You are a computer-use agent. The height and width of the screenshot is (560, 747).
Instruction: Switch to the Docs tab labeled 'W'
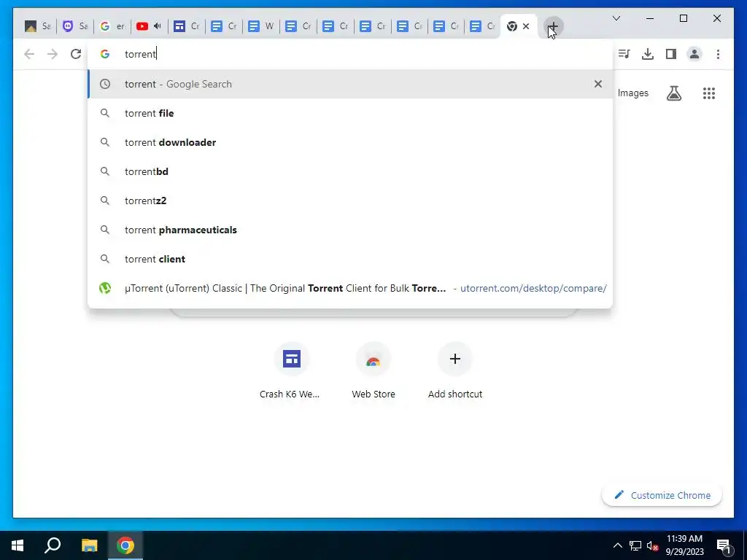tap(261, 26)
